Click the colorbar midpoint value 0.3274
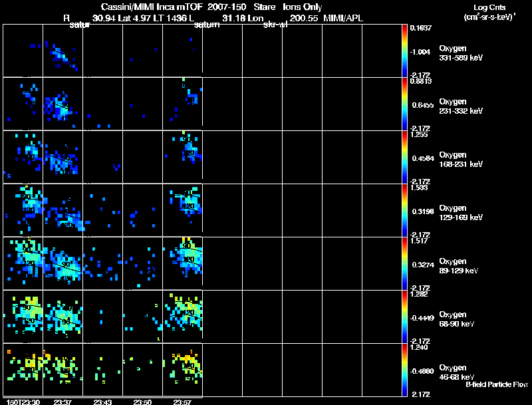This screenshot has height=405, width=532. (x=423, y=265)
